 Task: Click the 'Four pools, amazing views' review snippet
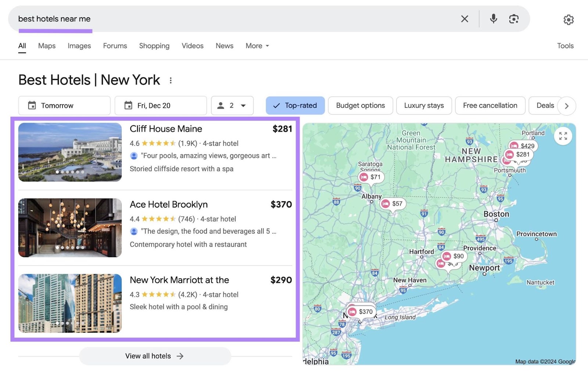click(208, 156)
